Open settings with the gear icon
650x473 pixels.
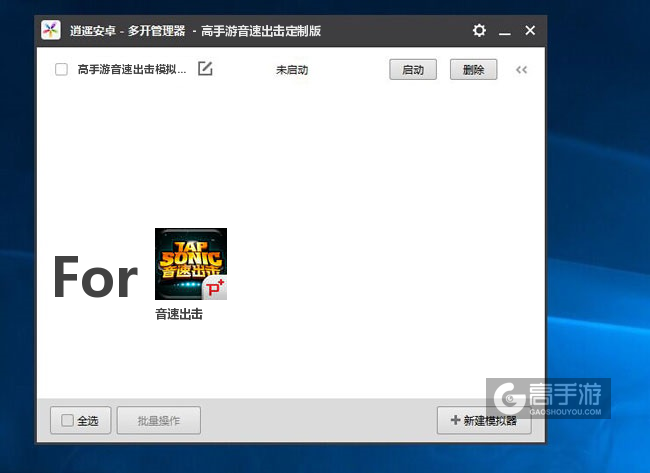point(479,31)
